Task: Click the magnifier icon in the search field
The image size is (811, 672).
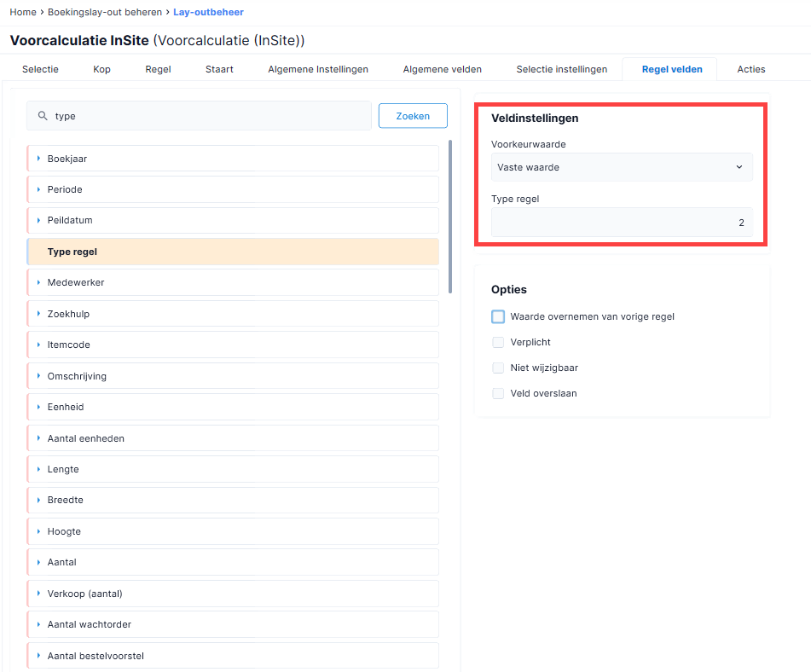Action: click(x=43, y=116)
